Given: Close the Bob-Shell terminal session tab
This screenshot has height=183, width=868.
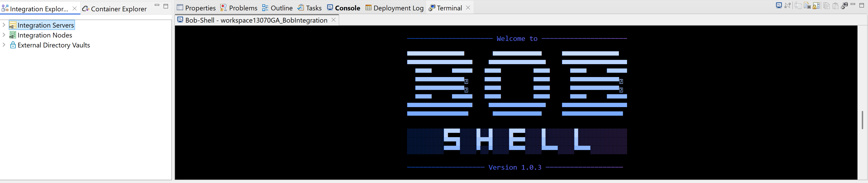Looking at the screenshot, I should click(x=333, y=20).
